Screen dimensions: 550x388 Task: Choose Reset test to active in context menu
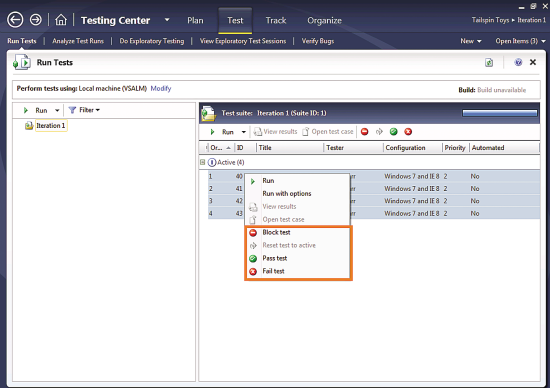(298, 246)
